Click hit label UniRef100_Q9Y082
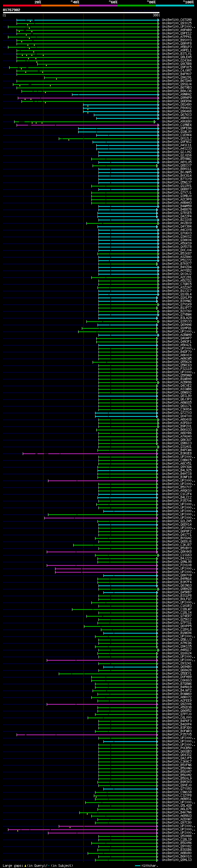The width and height of the screenshot is (197, 868). [x=177, y=846]
